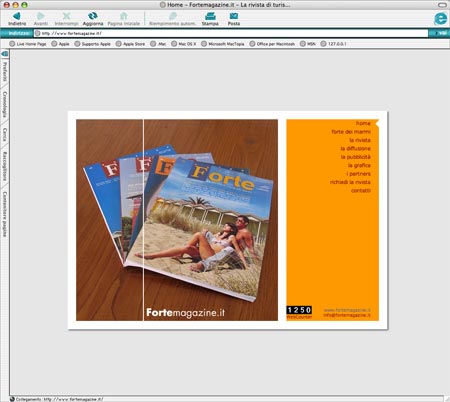Open the Cerca sidebar tab

pyautogui.click(x=5, y=134)
